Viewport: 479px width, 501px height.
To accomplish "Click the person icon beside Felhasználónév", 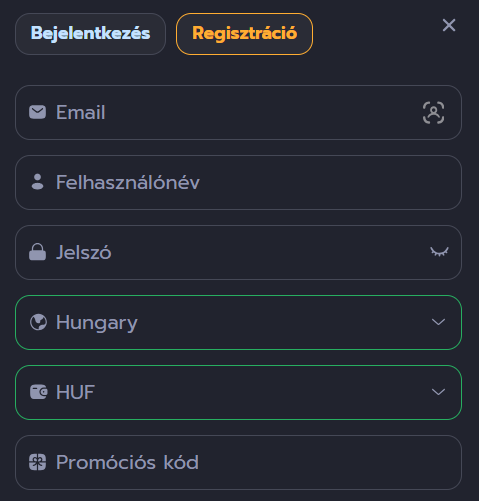I will pyautogui.click(x=37, y=182).
